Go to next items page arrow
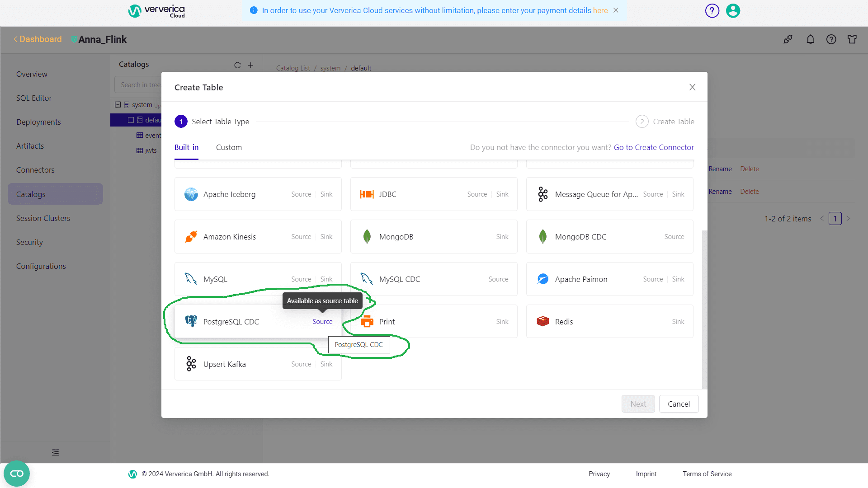 (x=848, y=219)
